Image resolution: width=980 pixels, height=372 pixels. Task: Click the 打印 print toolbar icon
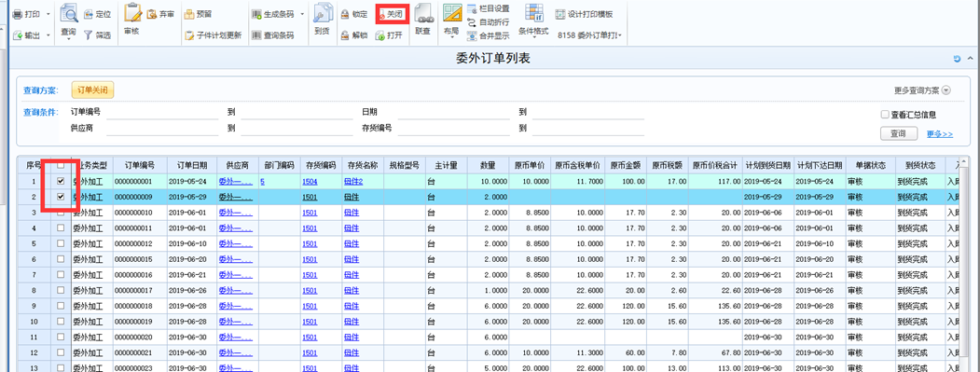click(18, 14)
